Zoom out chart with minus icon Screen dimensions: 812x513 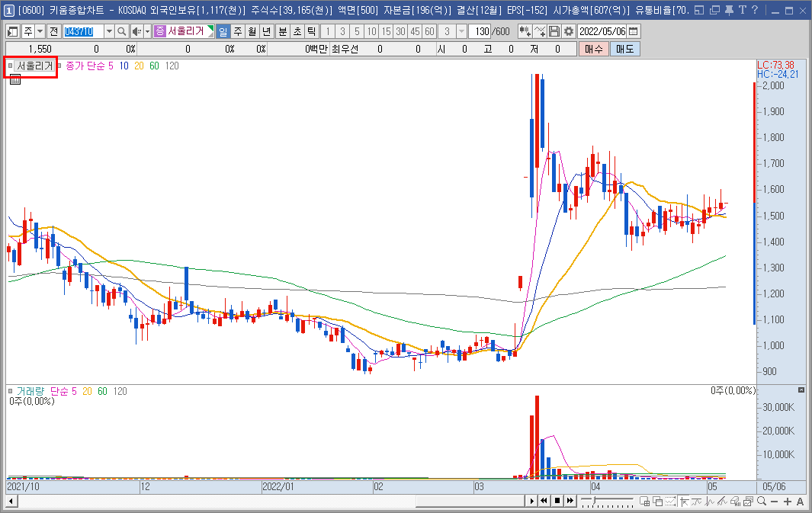pos(774,501)
